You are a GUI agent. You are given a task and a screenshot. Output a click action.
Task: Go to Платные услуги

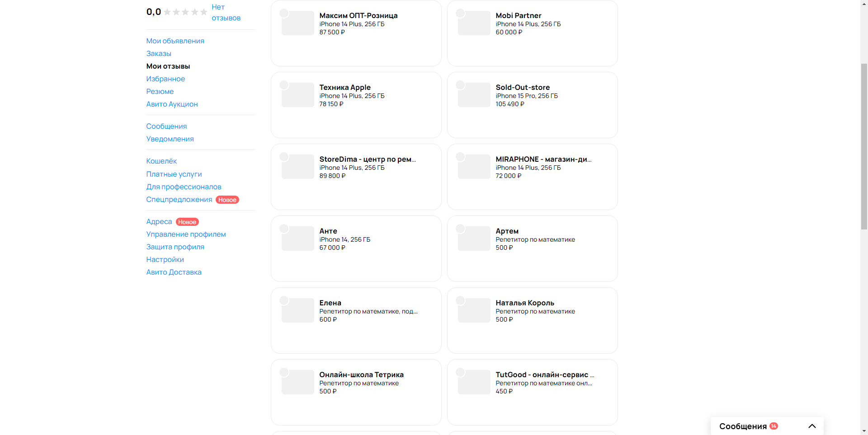click(174, 174)
